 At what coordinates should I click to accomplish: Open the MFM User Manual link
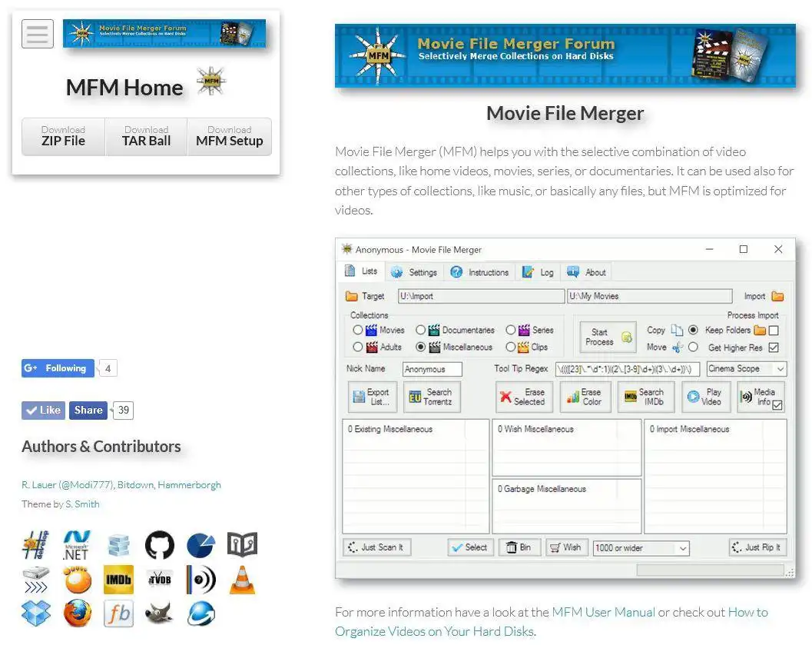[603, 613]
